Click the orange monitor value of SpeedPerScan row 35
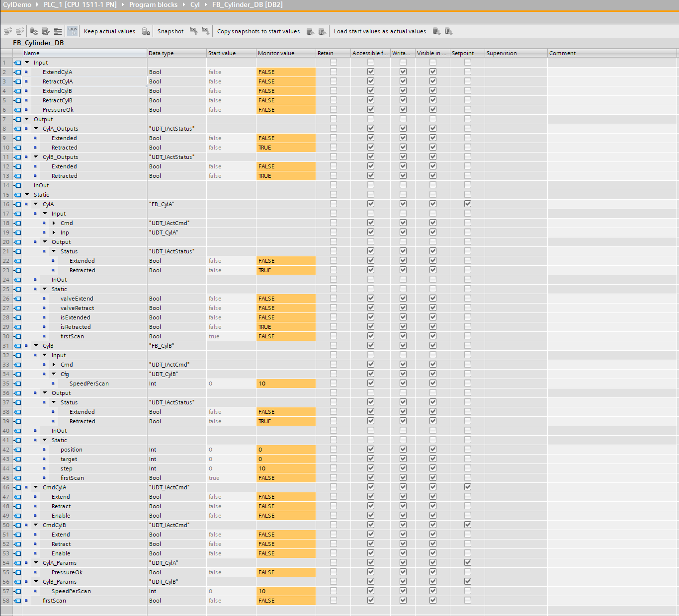Image resolution: width=679 pixels, height=616 pixels. (285, 384)
